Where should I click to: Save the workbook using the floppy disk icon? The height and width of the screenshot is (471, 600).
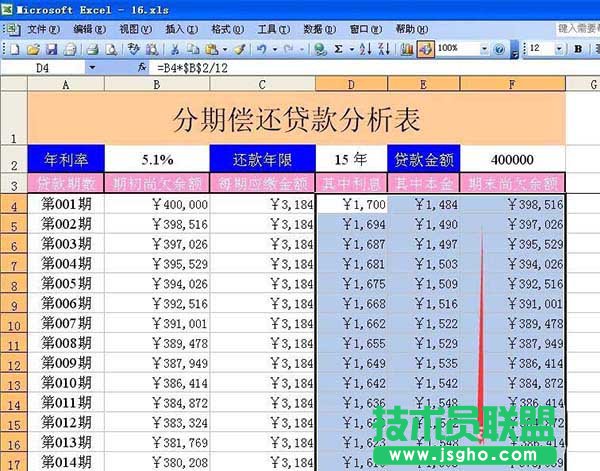click(52, 49)
